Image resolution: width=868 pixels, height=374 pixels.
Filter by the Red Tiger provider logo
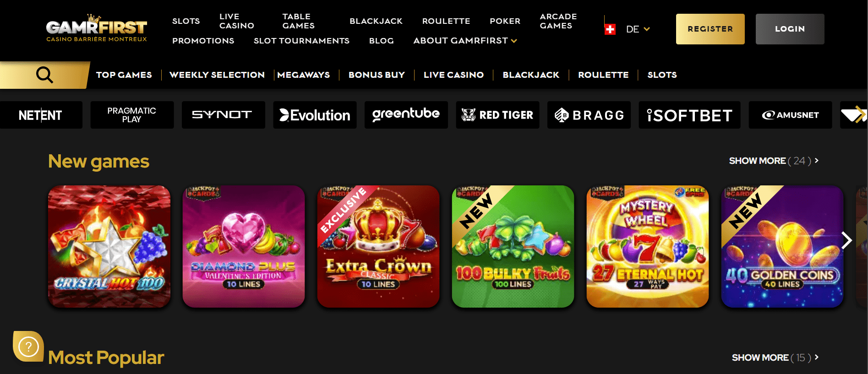[x=497, y=115]
